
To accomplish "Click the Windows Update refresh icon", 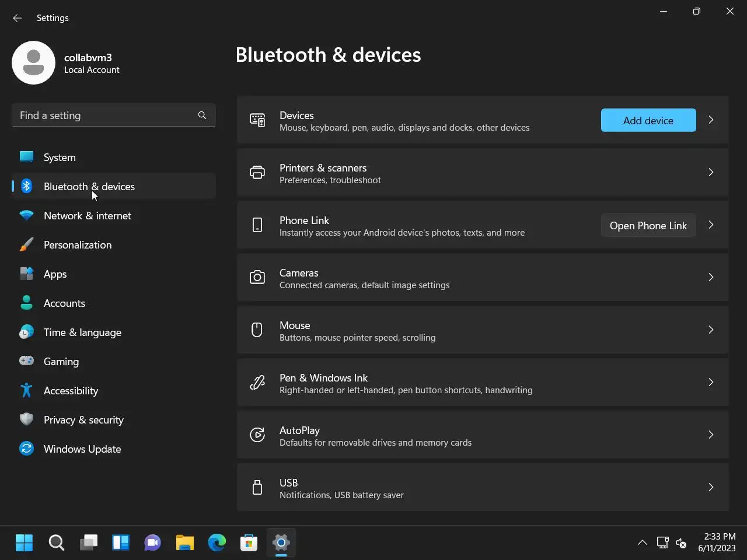I will (x=26, y=448).
